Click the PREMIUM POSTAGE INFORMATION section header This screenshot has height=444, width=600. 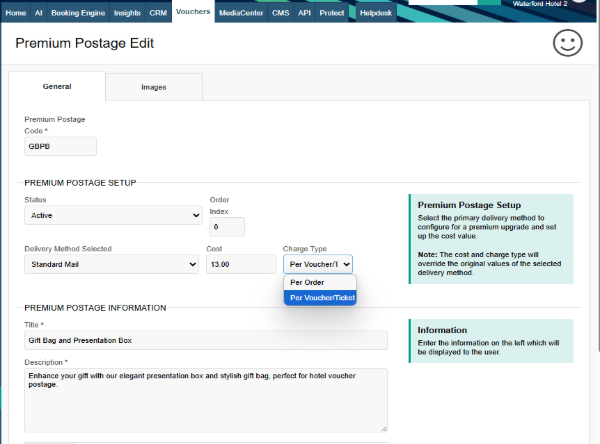(95, 308)
